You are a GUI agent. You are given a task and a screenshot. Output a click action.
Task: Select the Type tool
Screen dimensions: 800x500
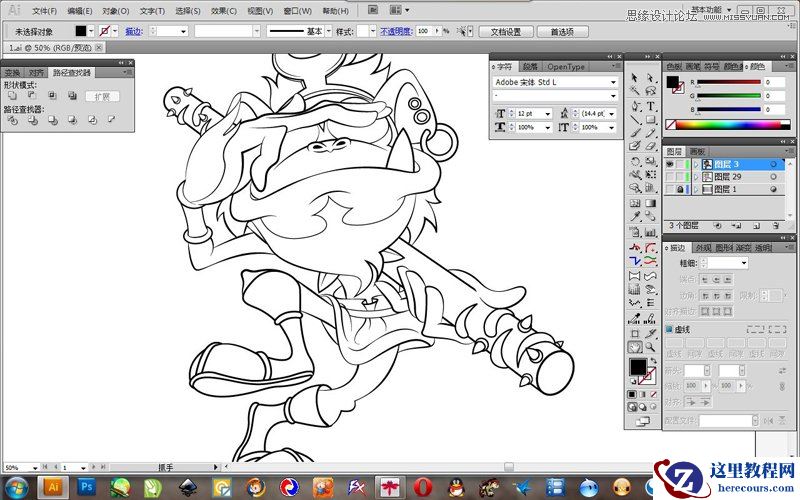tap(650, 106)
